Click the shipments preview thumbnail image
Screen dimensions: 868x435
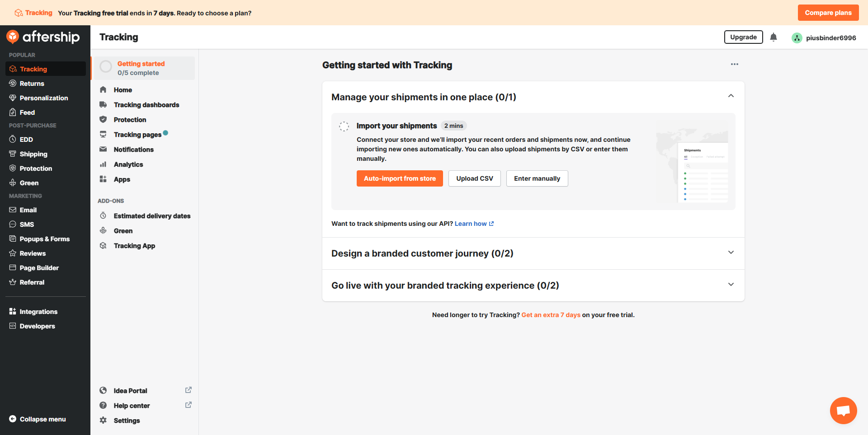coord(692,165)
